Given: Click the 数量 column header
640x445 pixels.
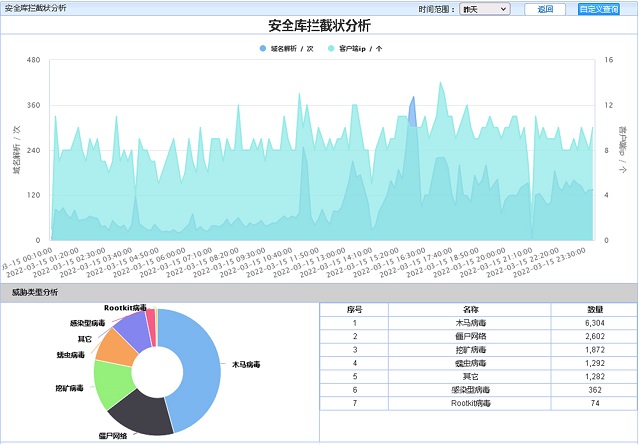Looking at the screenshot, I should [593, 310].
